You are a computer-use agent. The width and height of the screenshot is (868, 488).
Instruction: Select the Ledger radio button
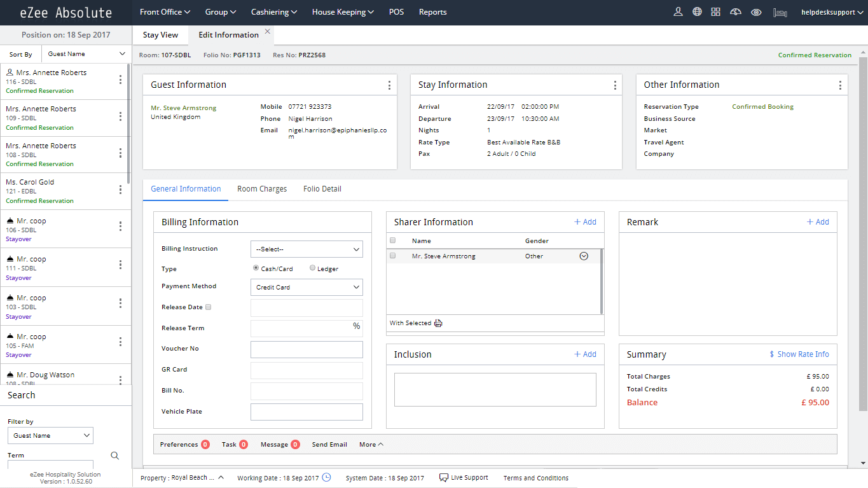pos(312,268)
